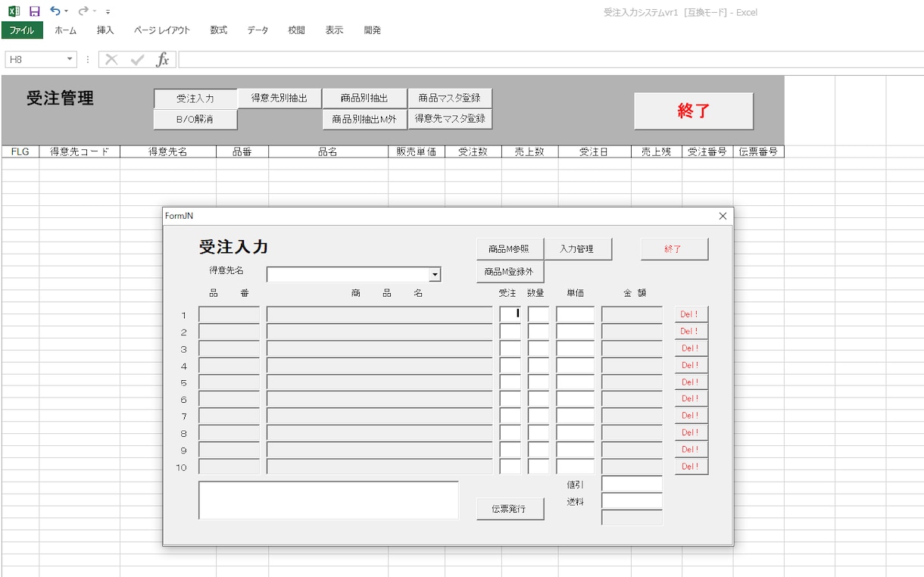Open the ページレイアウト ribbon tab
924x577 pixels.
click(162, 30)
